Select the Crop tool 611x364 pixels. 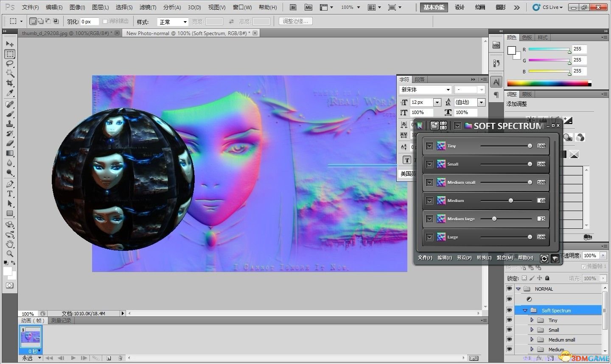[10, 83]
